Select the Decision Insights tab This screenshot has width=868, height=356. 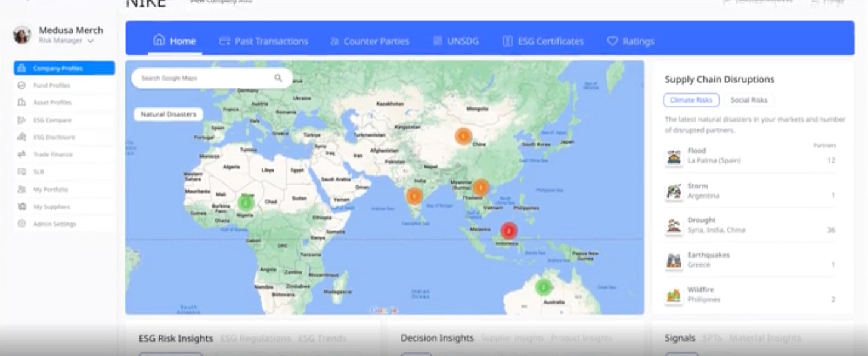click(437, 338)
